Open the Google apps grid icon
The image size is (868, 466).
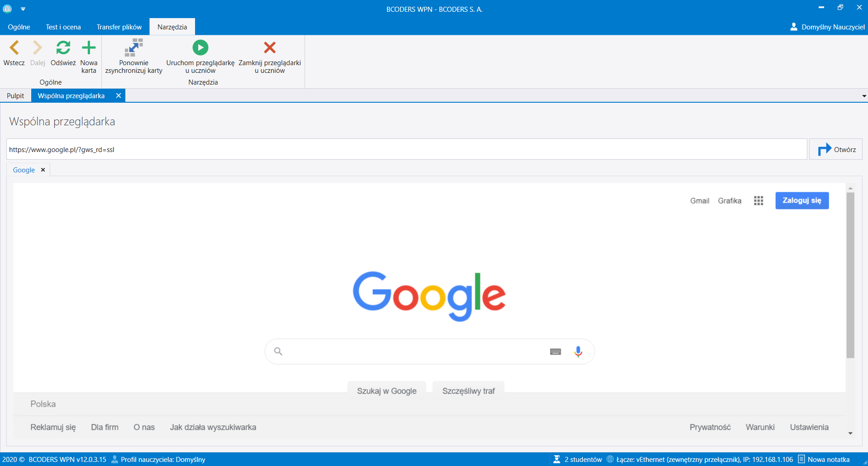point(758,200)
